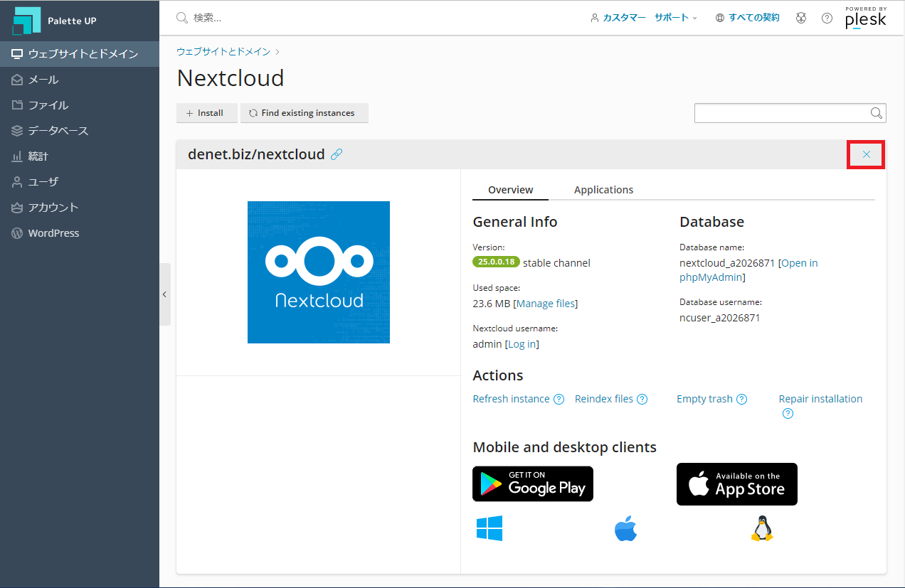Image resolution: width=905 pixels, height=588 pixels.
Task: Open アカウント section in sidebar
Action: pos(80,208)
